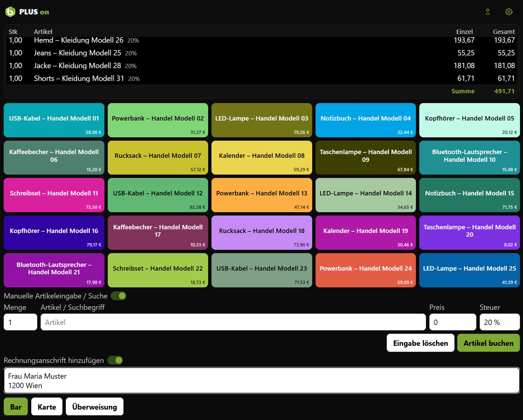Add LED-Lampe Handel Modell 25 to cart

pos(469,270)
